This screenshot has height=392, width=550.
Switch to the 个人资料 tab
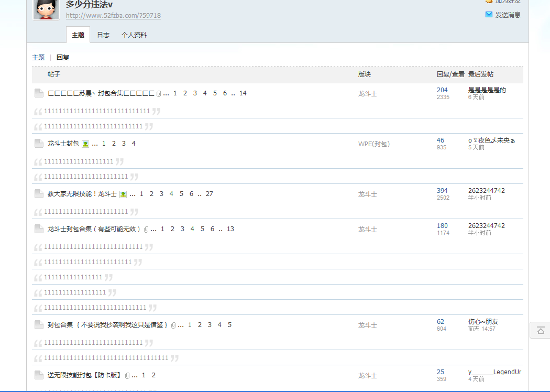pyautogui.click(x=134, y=35)
